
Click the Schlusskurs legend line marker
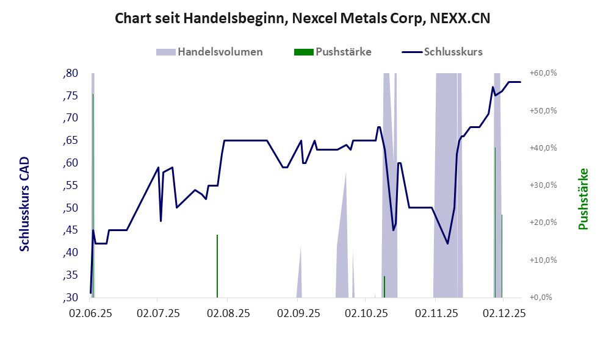pos(411,52)
